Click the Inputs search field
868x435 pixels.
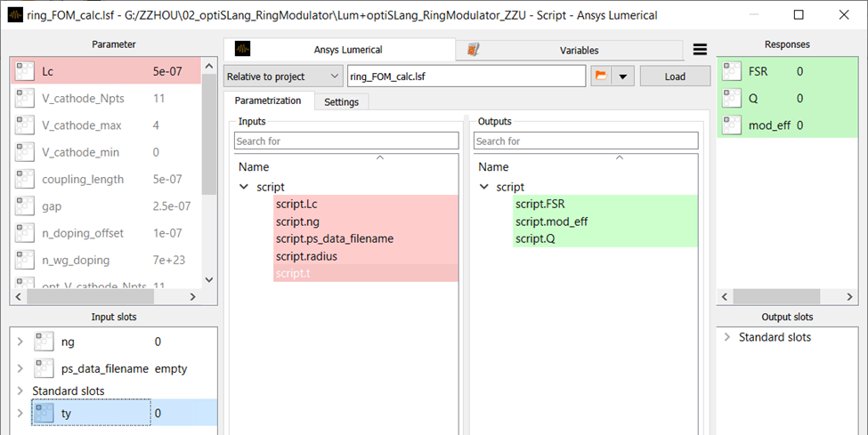pyautogui.click(x=346, y=141)
